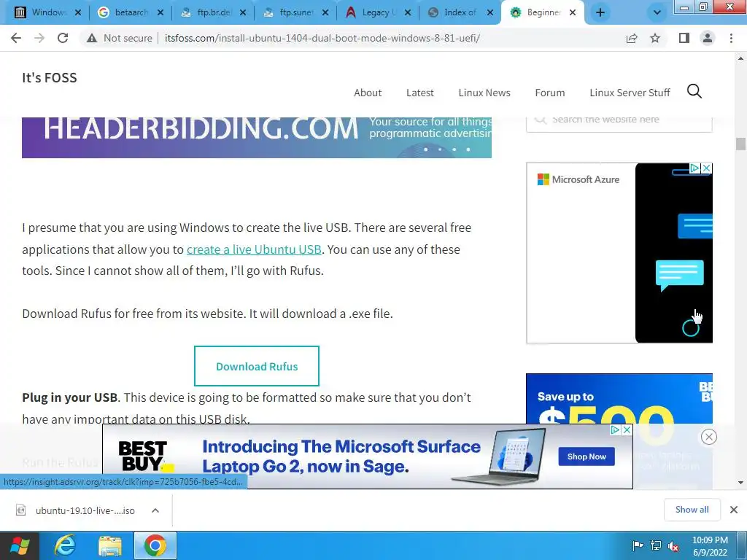Open the Windows Start menu
The height and width of the screenshot is (560, 747).
(x=20, y=546)
